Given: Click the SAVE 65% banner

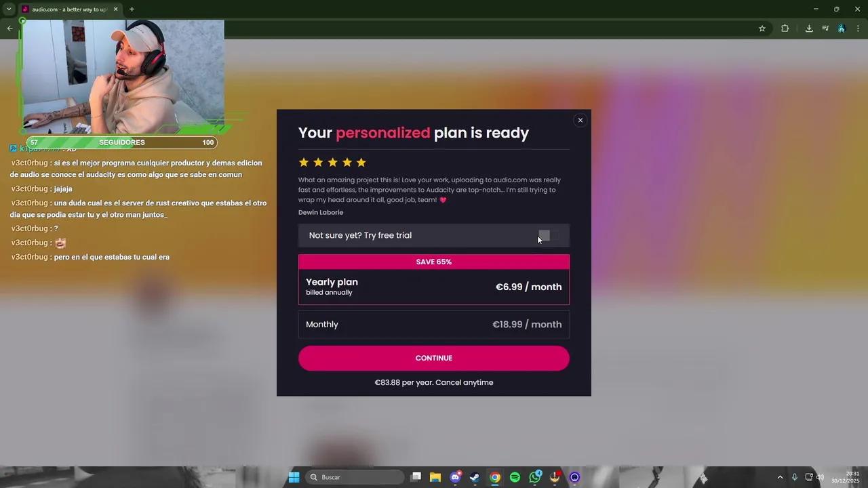Looking at the screenshot, I should 434,262.
